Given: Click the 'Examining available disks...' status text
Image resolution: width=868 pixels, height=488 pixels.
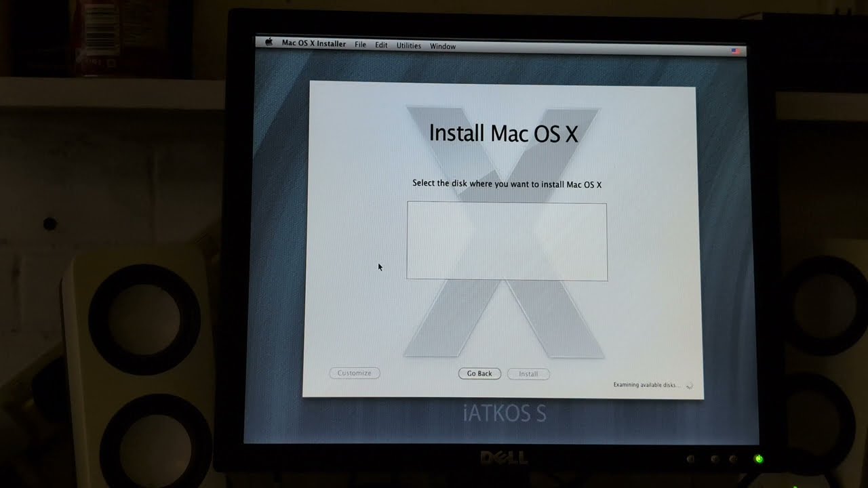Looking at the screenshot, I should (x=647, y=385).
